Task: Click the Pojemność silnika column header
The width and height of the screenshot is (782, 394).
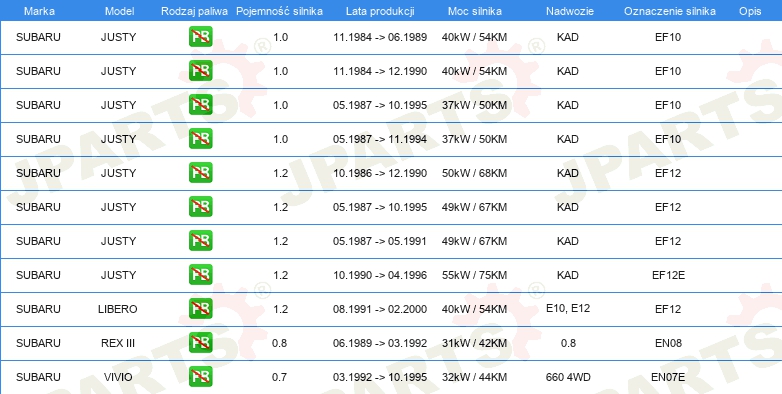Action: point(279,11)
